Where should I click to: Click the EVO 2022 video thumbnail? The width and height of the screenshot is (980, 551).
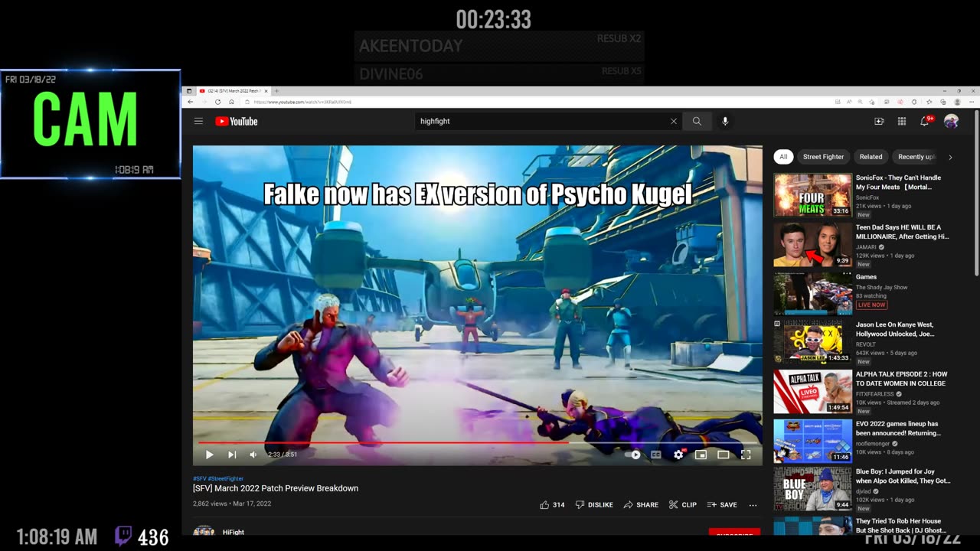[812, 441]
